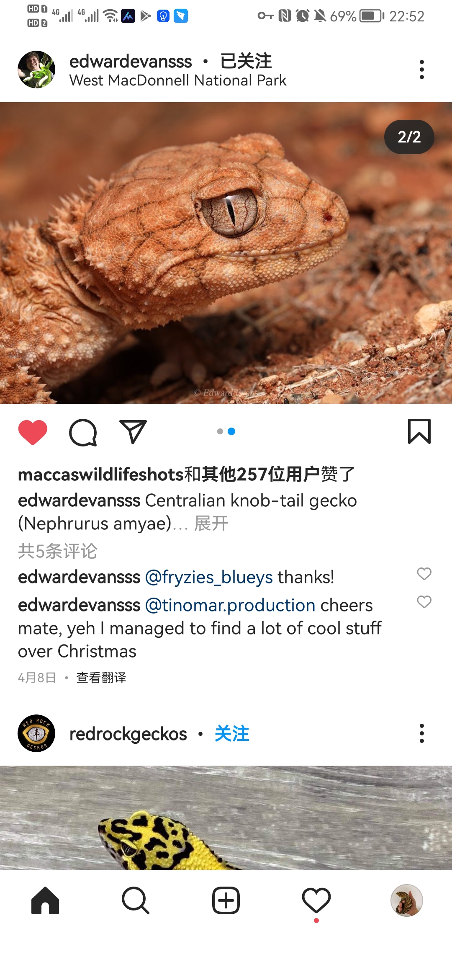Open activity heart tab in bottom bar
The image size is (452, 980).
(316, 900)
